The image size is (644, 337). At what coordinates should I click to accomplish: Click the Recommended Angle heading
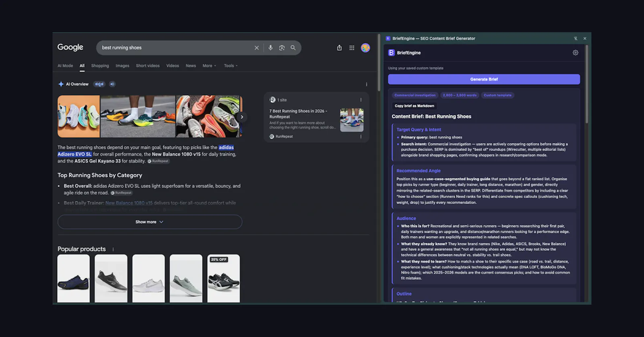pos(418,171)
